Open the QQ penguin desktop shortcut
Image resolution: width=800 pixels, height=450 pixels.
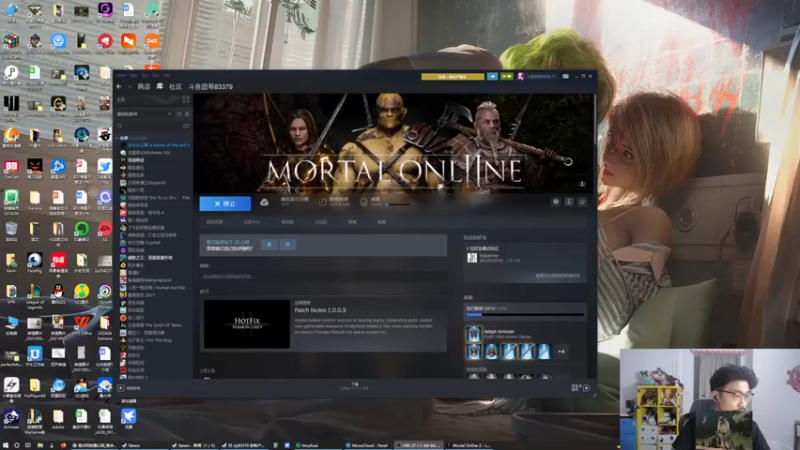58,294
